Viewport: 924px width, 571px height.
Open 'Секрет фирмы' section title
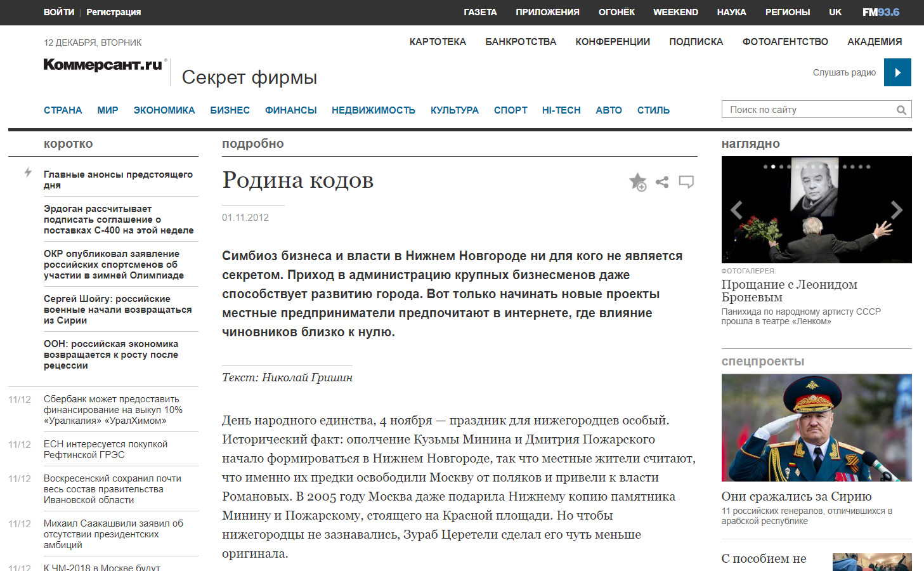[x=249, y=77]
